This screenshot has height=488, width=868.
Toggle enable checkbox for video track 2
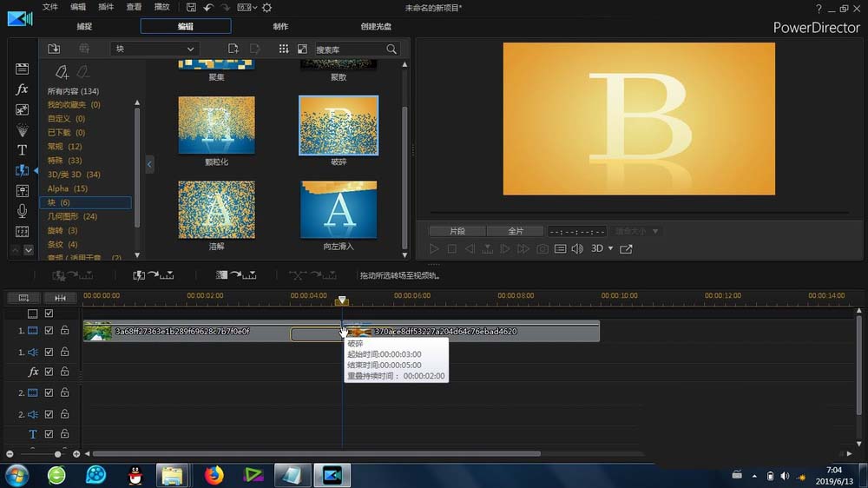pyautogui.click(x=49, y=392)
